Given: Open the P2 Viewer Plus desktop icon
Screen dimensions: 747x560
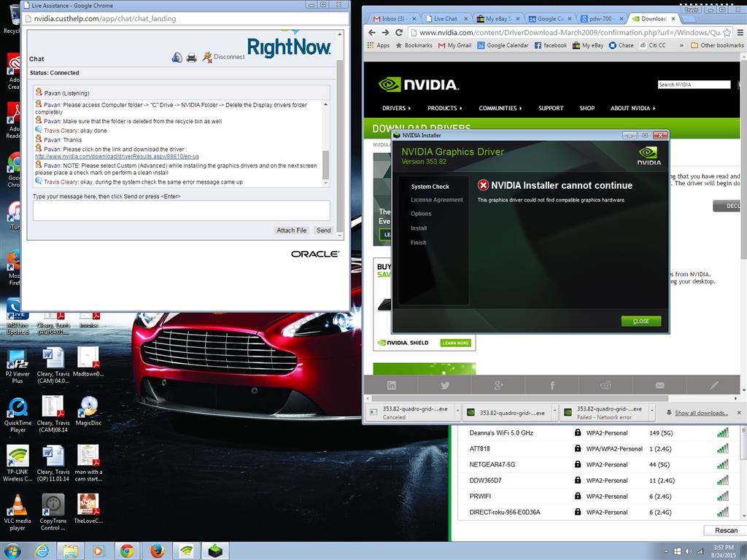Looking at the screenshot, I should (x=18, y=366).
